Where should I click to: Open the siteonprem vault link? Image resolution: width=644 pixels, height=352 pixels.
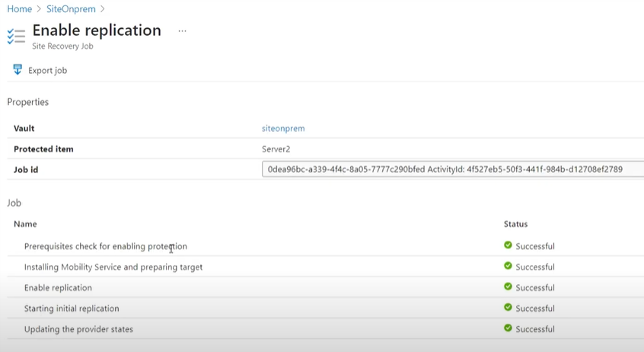pyautogui.click(x=283, y=128)
